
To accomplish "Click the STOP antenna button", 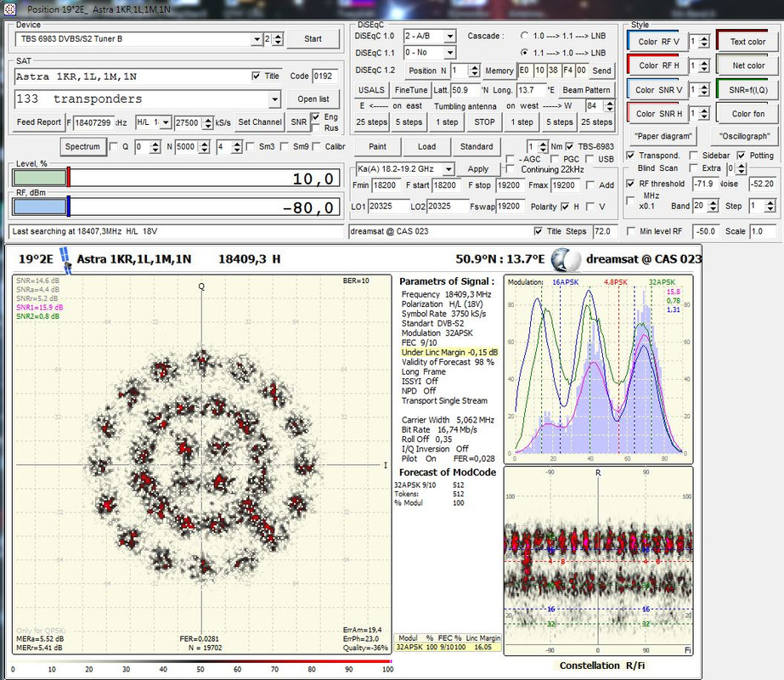I will [484, 122].
